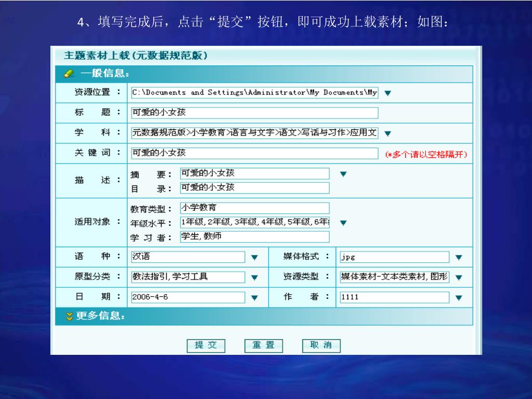532x399 pixels.
Task: Open the 语种 language dropdown arrow
Action: pos(255,257)
